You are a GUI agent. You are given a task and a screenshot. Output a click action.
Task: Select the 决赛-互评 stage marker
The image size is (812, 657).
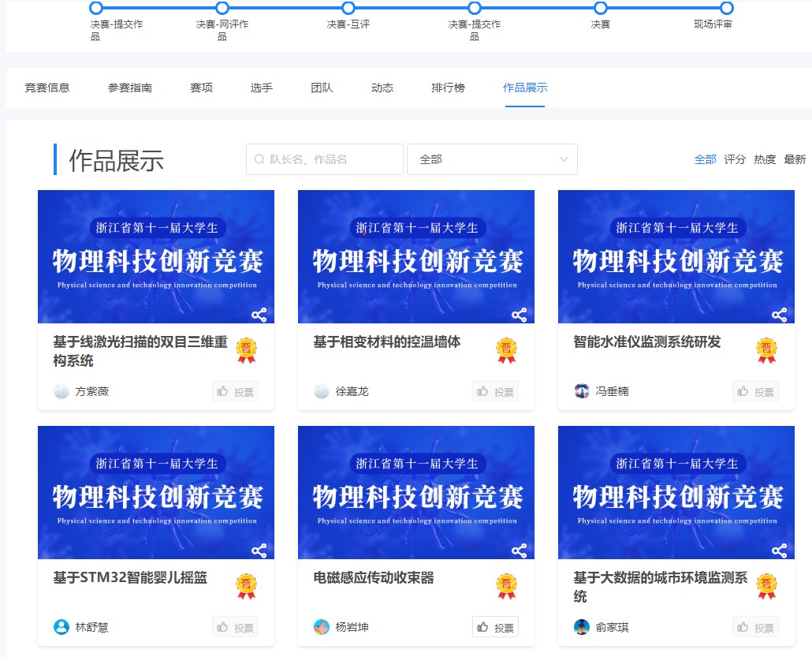pos(348,8)
